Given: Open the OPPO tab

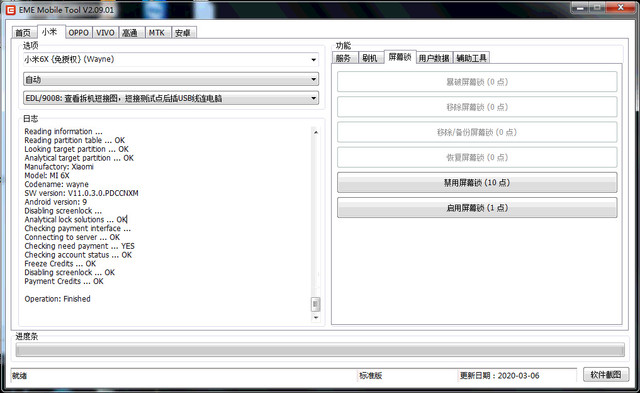Looking at the screenshot, I should (78, 33).
